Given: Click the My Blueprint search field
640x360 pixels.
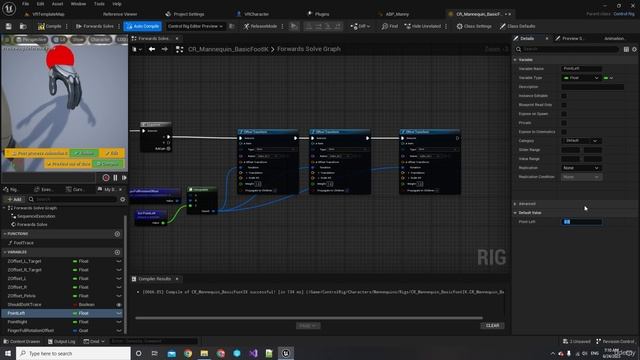Looking at the screenshot, I should click(x=73, y=199).
